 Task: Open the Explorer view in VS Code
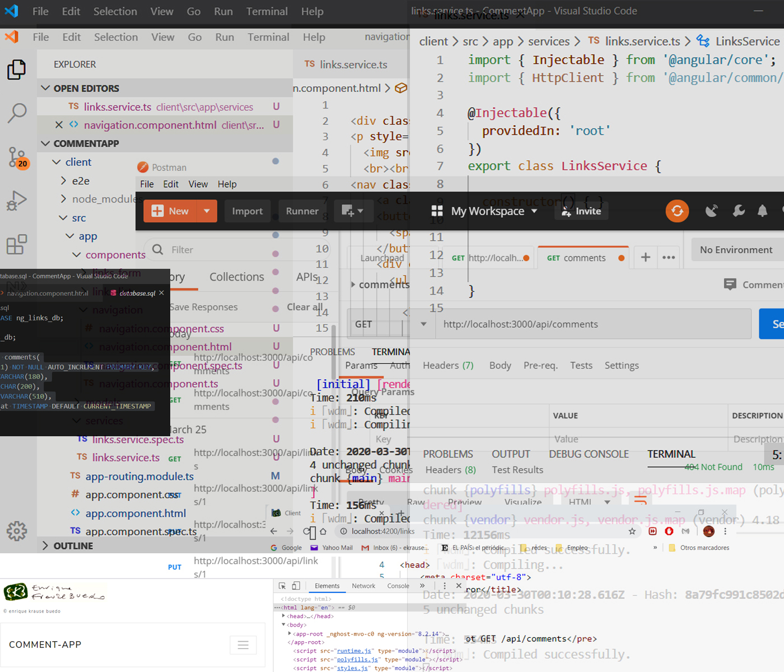pyautogui.click(x=16, y=69)
